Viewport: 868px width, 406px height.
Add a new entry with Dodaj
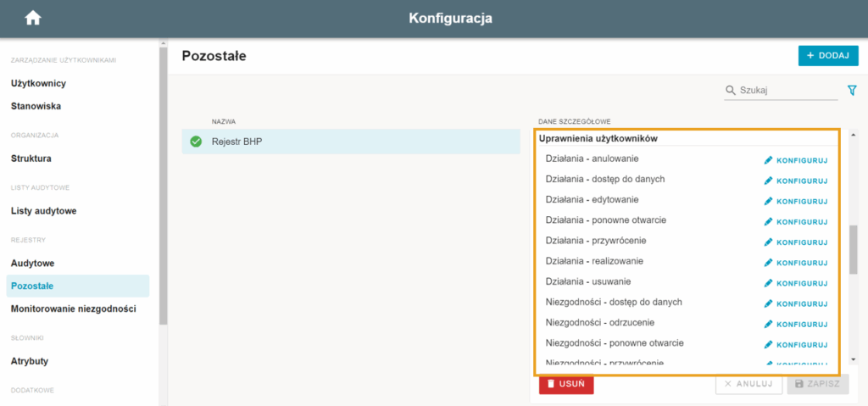pyautogui.click(x=828, y=55)
